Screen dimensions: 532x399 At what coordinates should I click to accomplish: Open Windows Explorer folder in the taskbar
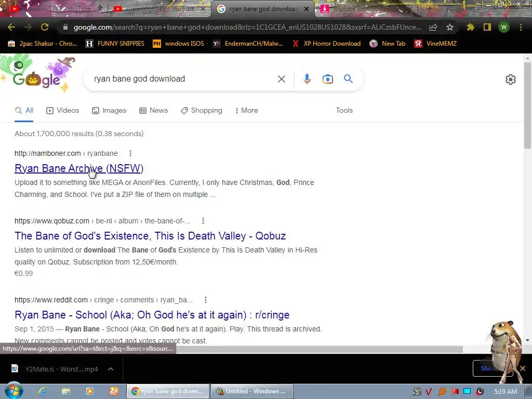(x=66, y=391)
